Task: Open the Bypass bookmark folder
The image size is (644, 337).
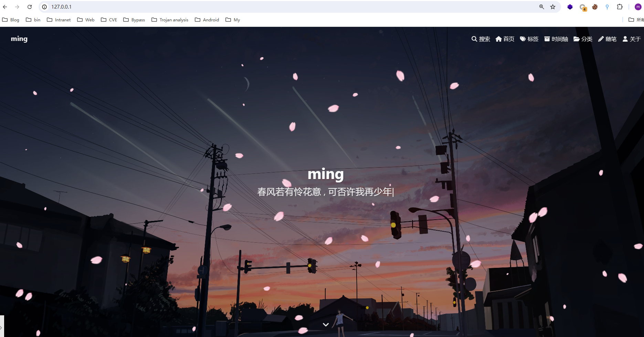Action: pyautogui.click(x=134, y=20)
